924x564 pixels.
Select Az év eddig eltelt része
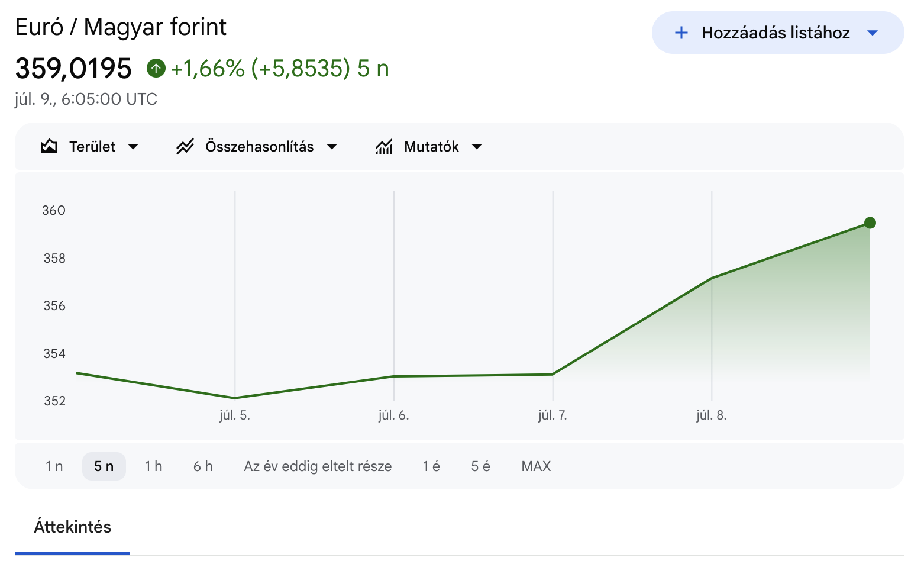pyautogui.click(x=318, y=466)
